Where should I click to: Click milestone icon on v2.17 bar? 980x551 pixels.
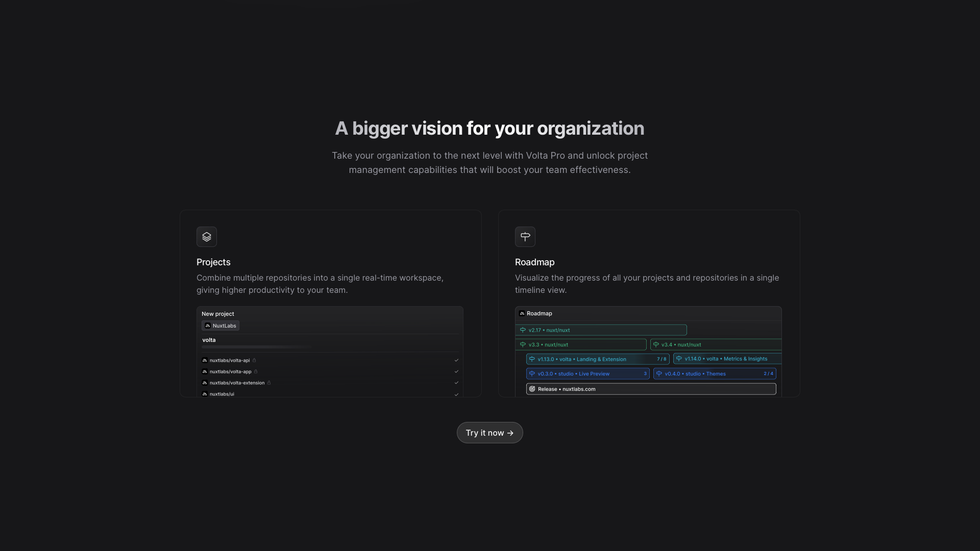[523, 330]
